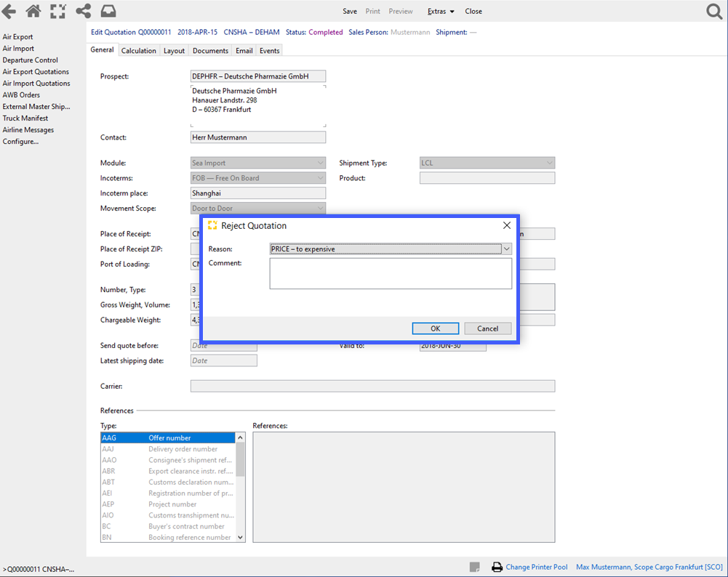Screen dimensions: 728x577
Task: Click the fullscreen frame icon
Action: 58,11
